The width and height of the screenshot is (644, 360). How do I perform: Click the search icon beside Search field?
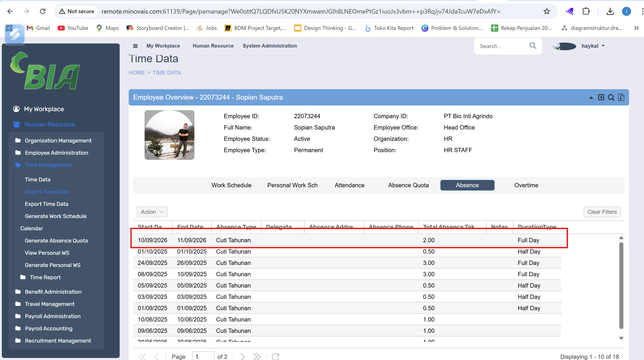(533, 46)
